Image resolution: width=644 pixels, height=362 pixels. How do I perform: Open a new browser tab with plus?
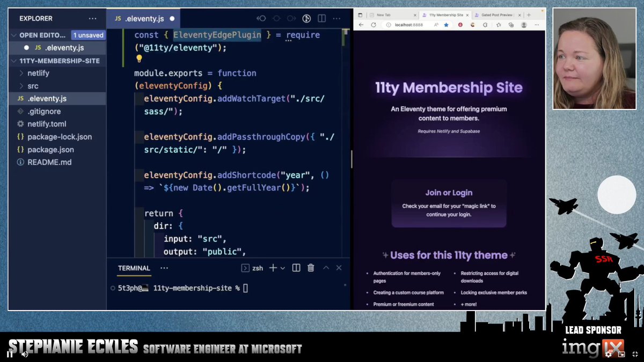click(529, 15)
